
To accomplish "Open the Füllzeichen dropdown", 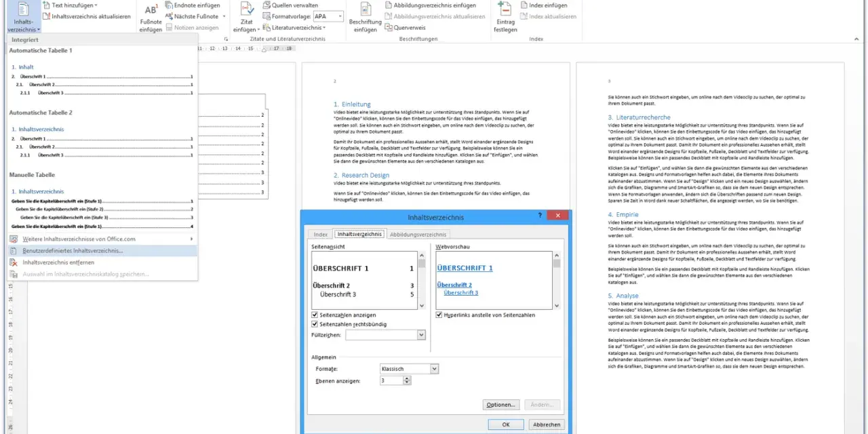I will point(421,335).
